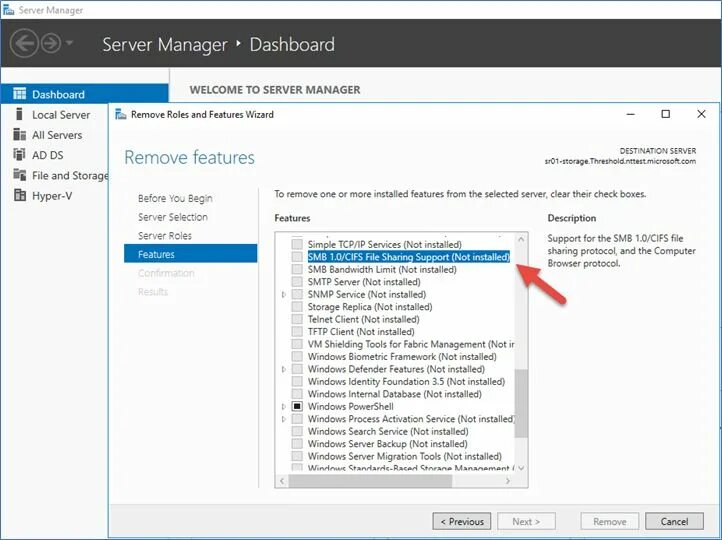Click the Remove Roles wizard title icon
722x540 pixels.
click(x=121, y=114)
